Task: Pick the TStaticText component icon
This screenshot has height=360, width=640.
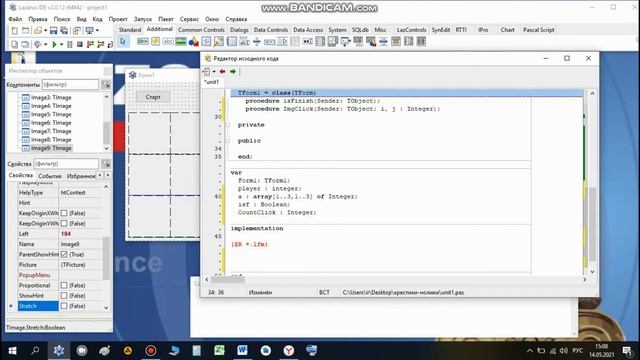Action: click(168, 41)
